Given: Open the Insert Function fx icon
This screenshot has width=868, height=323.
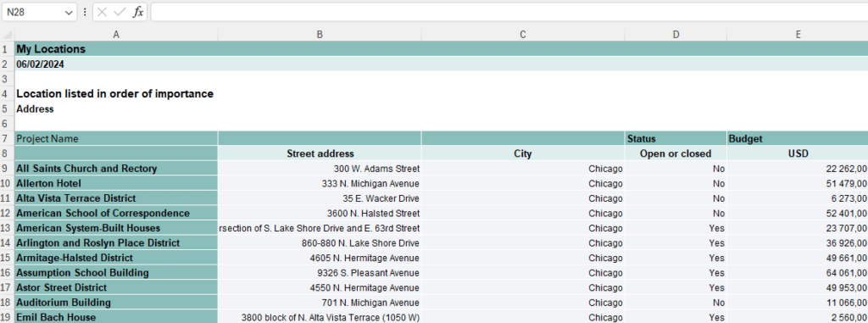Looking at the screenshot, I should click(138, 12).
